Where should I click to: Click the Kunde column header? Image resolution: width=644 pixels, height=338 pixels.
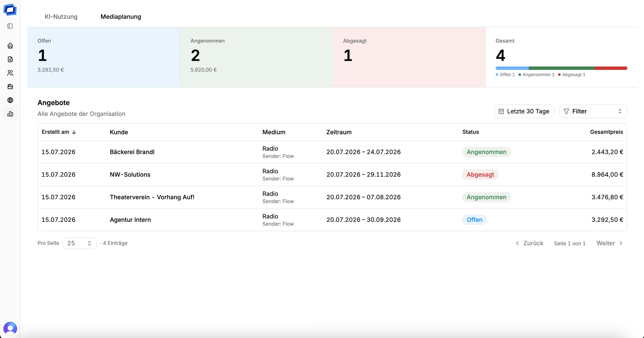click(x=119, y=132)
